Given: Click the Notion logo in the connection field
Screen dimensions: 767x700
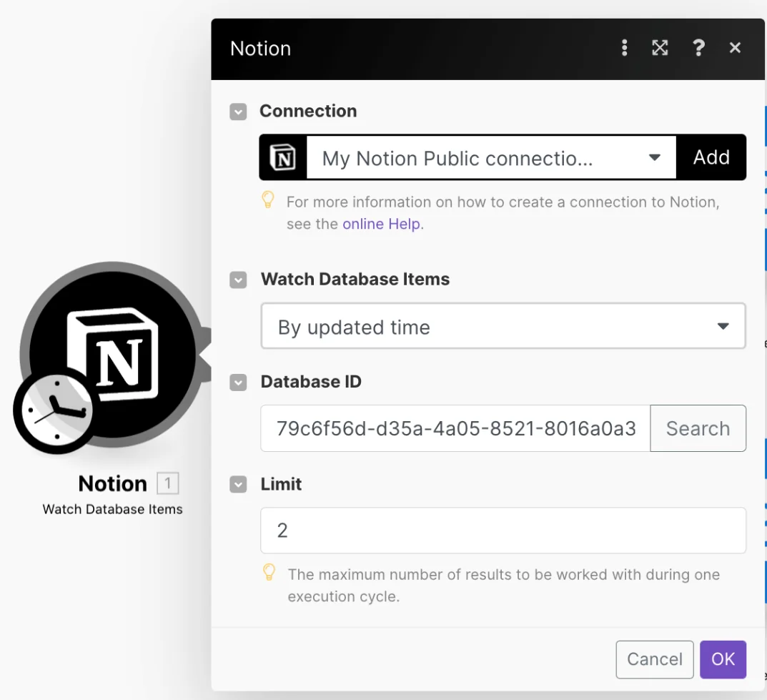Looking at the screenshot, I should coord(283,157).
